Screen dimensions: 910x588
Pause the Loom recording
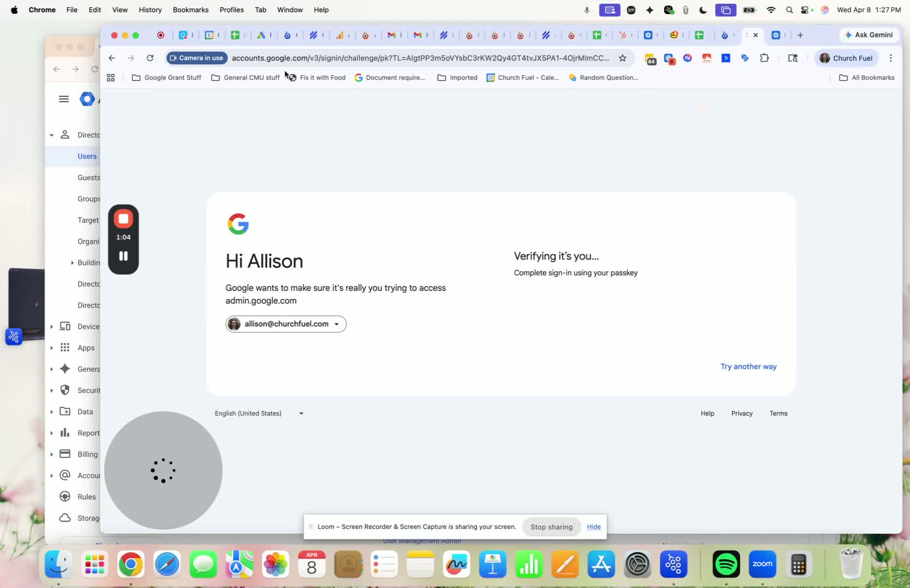123,256
